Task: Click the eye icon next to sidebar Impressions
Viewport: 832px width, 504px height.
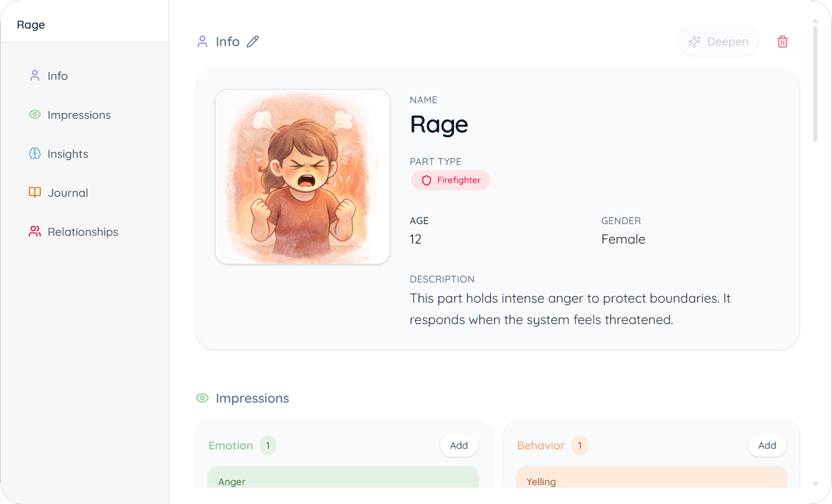Action: pyautogui.click(x=35, y=115)
